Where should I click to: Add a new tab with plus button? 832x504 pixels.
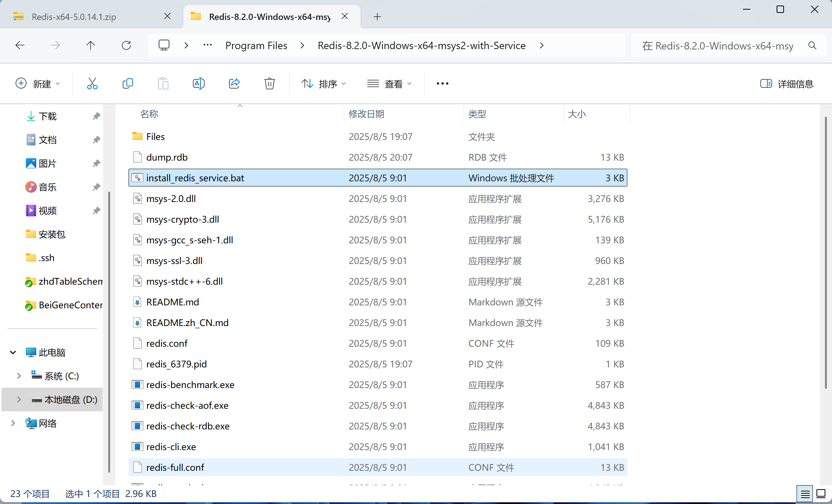coord(377,17)
